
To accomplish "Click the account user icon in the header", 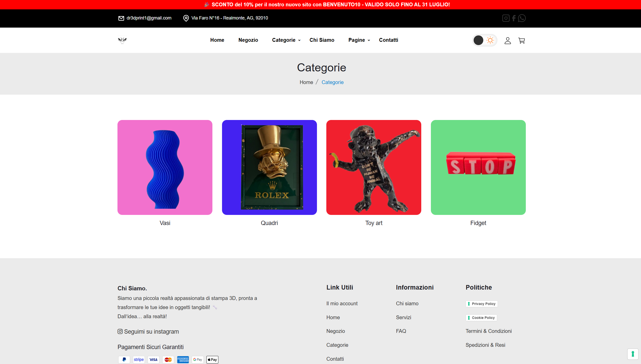I will [508, 41].
